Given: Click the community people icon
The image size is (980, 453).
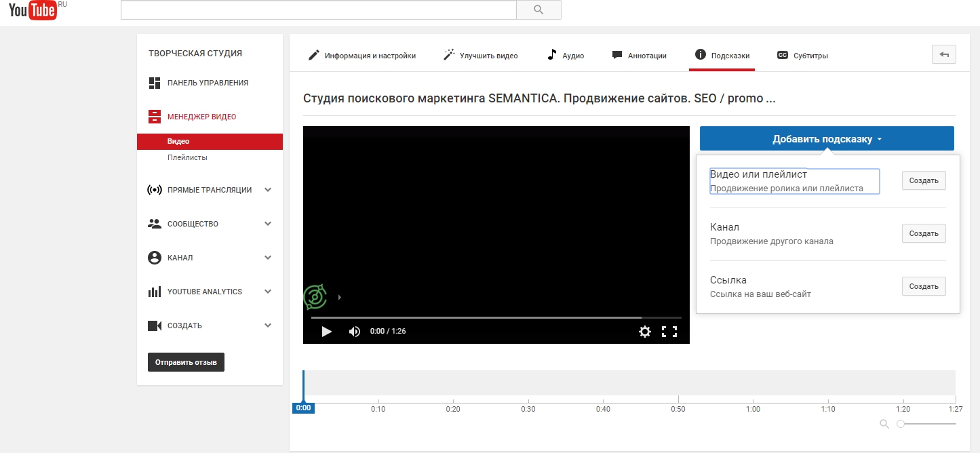Looking at the screenshot, I should (154, 224).
